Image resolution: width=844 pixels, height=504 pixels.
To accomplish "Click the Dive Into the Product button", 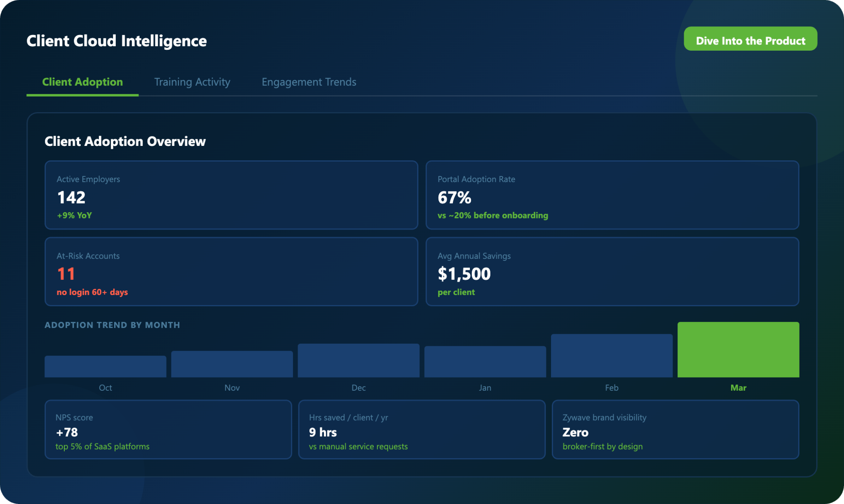I will pyautogui.click(x=750, y=40).
